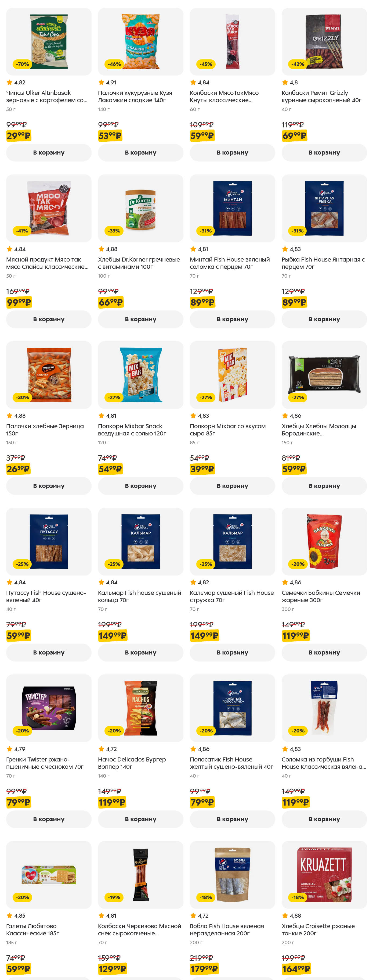Open Вобла Fish House product image
The width and height of the screenshot is (373, 980).
pos(232,875)
